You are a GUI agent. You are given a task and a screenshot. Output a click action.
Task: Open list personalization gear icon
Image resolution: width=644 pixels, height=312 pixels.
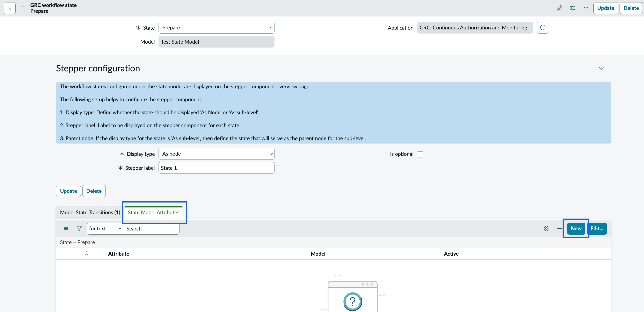click(x=546, y=228)
